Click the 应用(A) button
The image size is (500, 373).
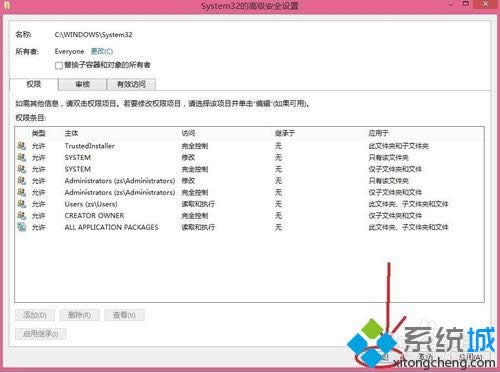[x=470, y=357]
